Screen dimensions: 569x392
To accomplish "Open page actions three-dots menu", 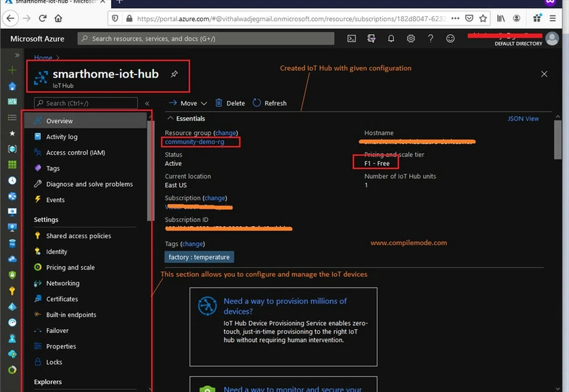I will (x=455, y=18).
